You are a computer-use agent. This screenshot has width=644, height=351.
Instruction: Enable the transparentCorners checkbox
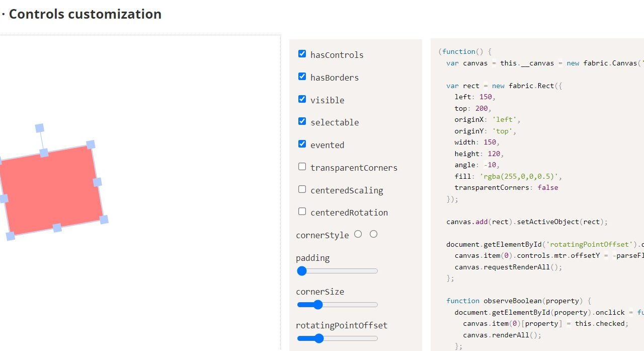pyautogui.click(x=302, y=167)
